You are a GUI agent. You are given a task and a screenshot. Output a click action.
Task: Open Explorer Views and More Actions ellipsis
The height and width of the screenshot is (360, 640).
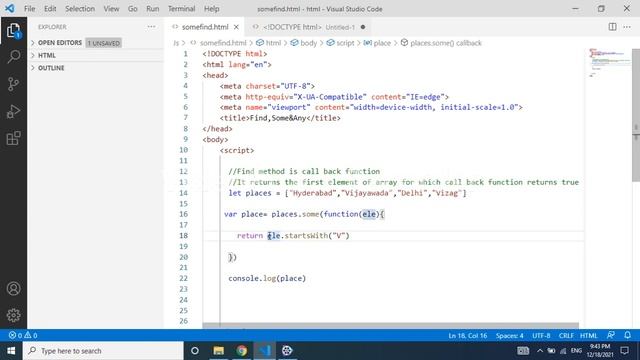click(151, 27)
